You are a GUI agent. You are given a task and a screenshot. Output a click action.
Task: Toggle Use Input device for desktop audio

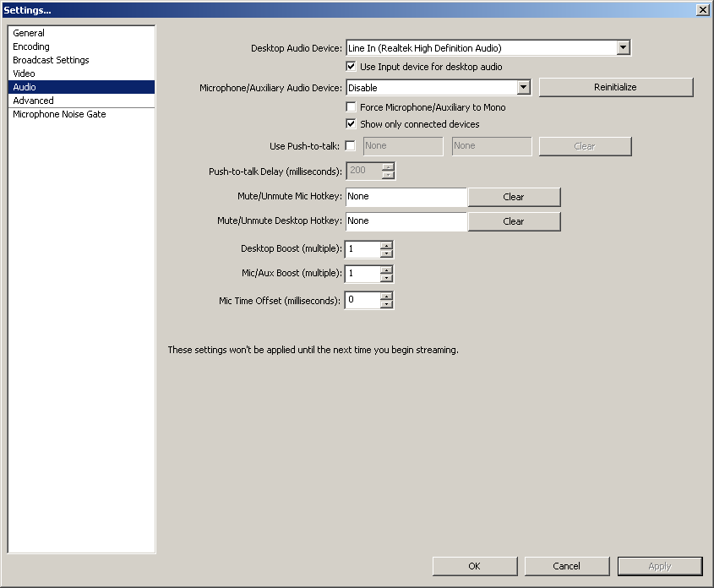coord(352,67)
